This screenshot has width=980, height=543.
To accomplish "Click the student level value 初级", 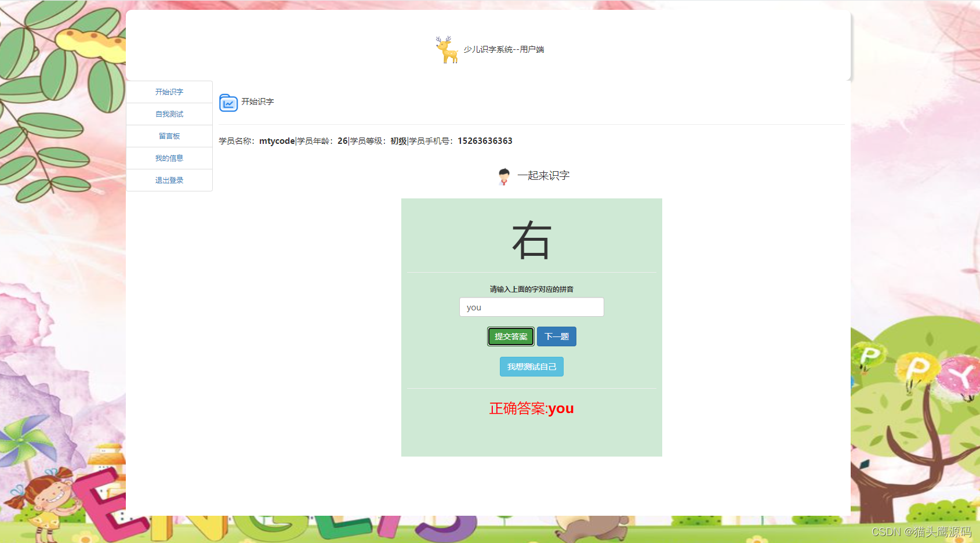I will click(x=398, y=141).
